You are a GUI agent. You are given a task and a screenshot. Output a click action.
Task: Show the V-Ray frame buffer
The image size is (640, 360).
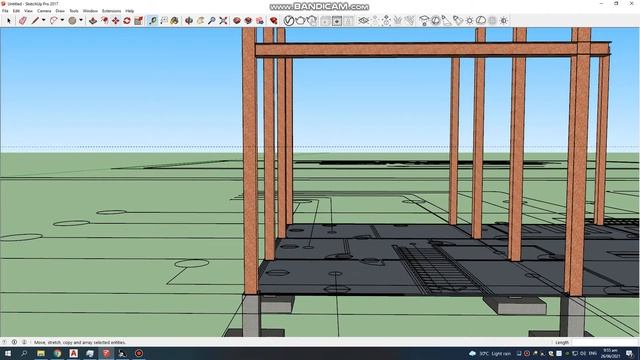point(337,20)
